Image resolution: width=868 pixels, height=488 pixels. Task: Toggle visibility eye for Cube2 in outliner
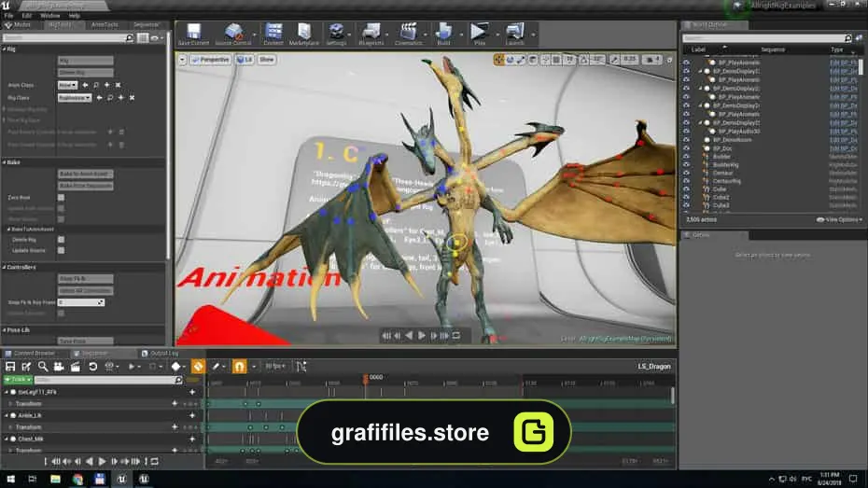coord(686,198)
